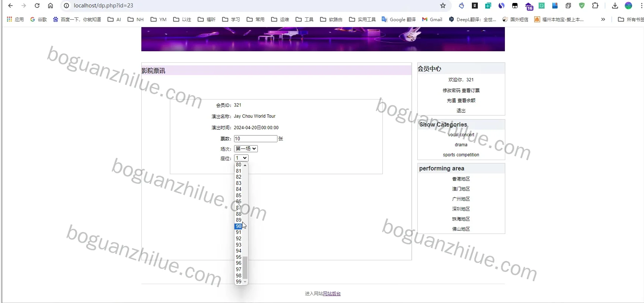
Task: View site information for localhost
Action: [66, 6]
